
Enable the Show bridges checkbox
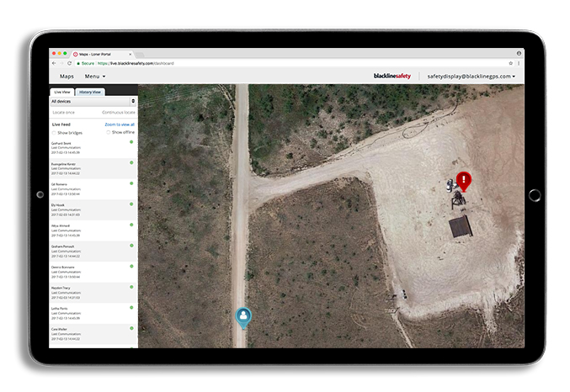54,132
